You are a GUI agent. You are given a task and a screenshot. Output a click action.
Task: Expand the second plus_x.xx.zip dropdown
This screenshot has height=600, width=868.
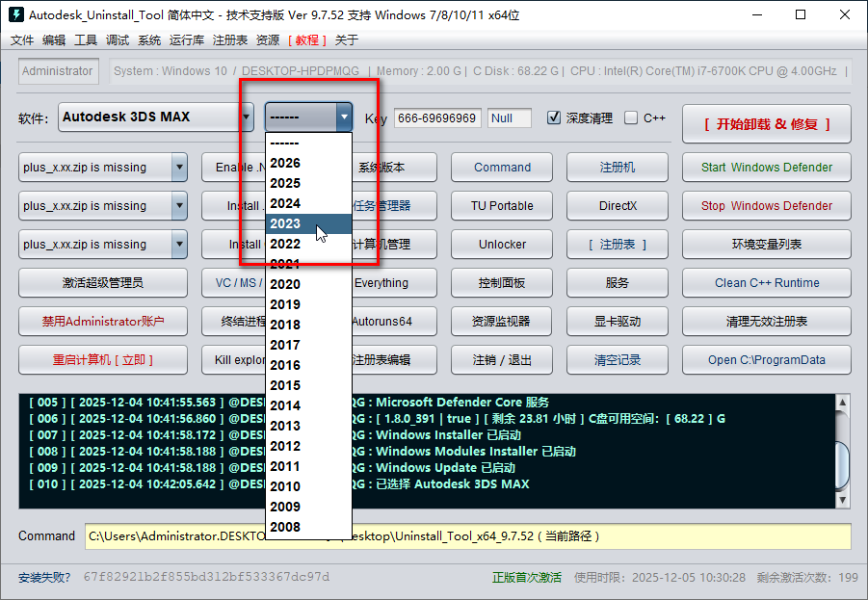pos(179,206)
